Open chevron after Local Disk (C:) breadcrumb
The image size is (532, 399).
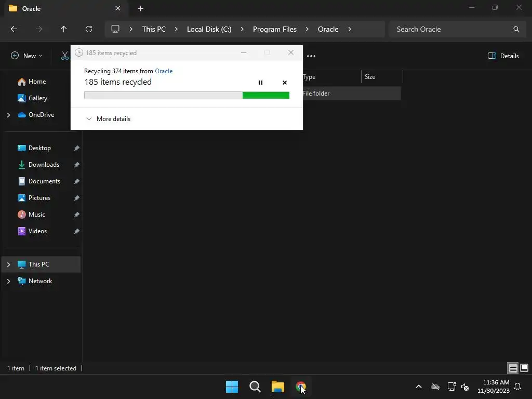[x=242, y=29]
